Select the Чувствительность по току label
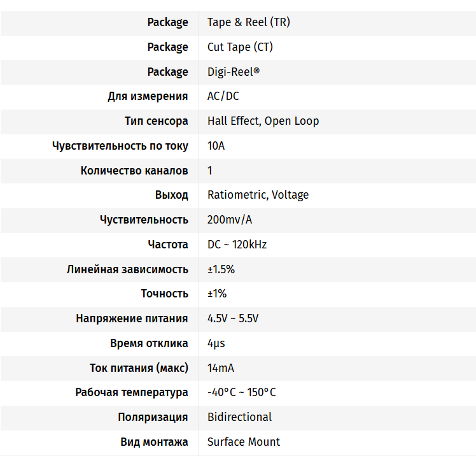 tap(120, 146)
